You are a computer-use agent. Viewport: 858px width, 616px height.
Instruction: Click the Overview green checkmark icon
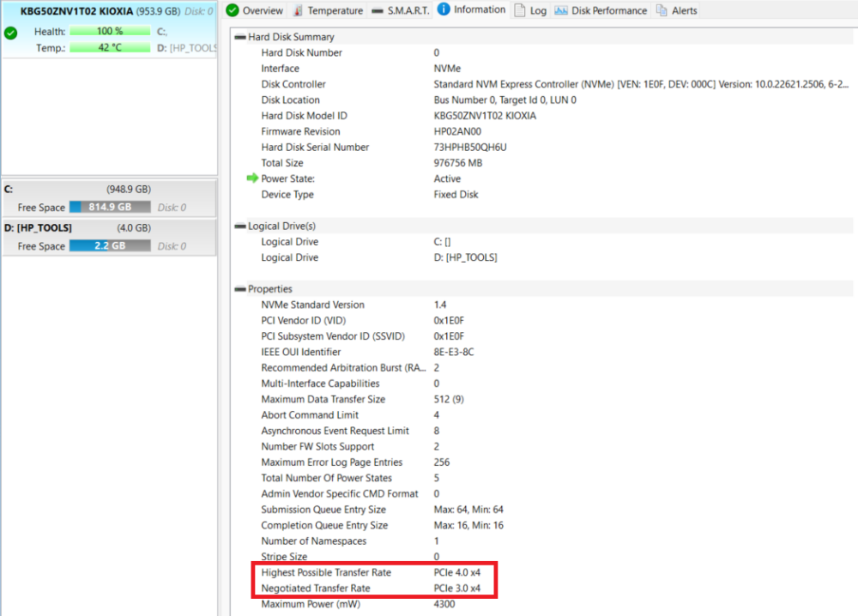233,9
